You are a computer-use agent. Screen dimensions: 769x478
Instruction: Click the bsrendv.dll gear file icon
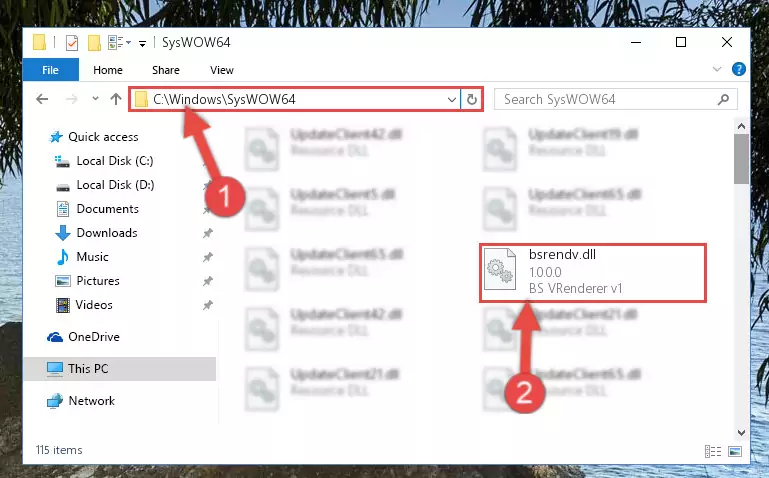(500, 269)
